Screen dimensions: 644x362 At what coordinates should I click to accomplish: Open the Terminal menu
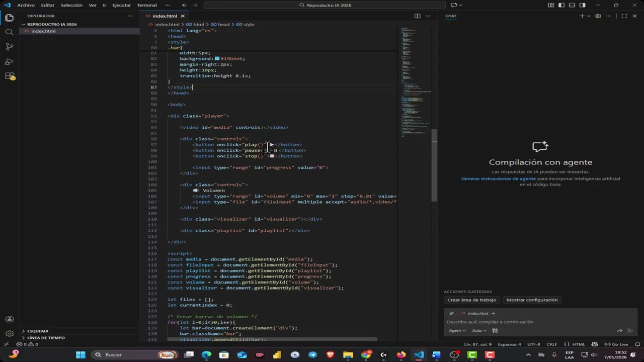[x=147, y=5]
